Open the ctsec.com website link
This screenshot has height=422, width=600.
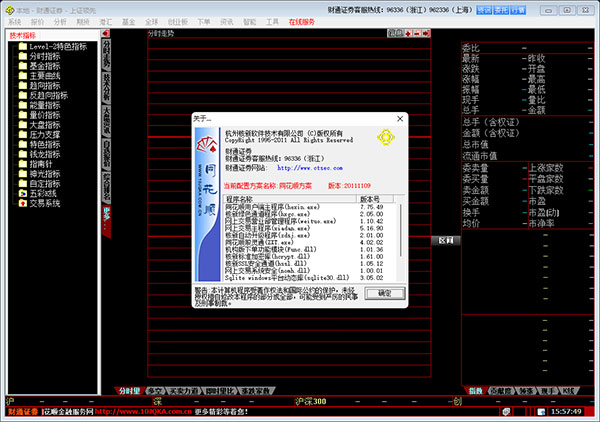click(310, 168)
